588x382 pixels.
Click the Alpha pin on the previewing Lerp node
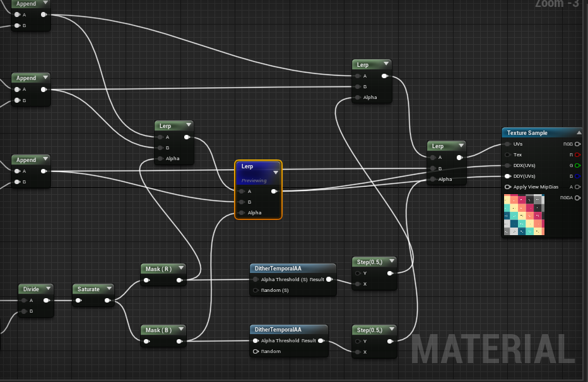click(x=240, y=212)
